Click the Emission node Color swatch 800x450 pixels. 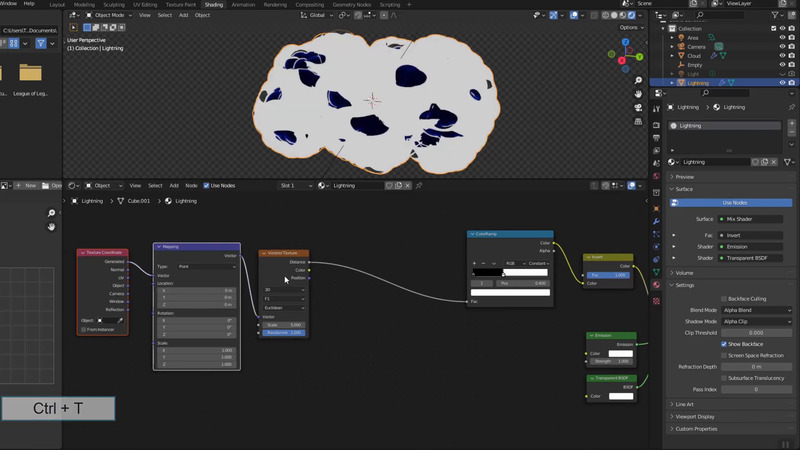click(x=621, y=353)
